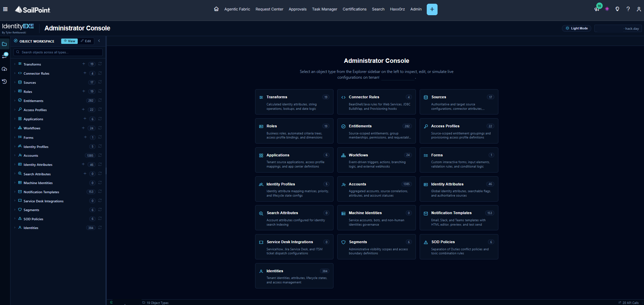Screen dimensions: 644x305
Task: Select Service Desk Integrations in sidebar
Action: (43, 201)
